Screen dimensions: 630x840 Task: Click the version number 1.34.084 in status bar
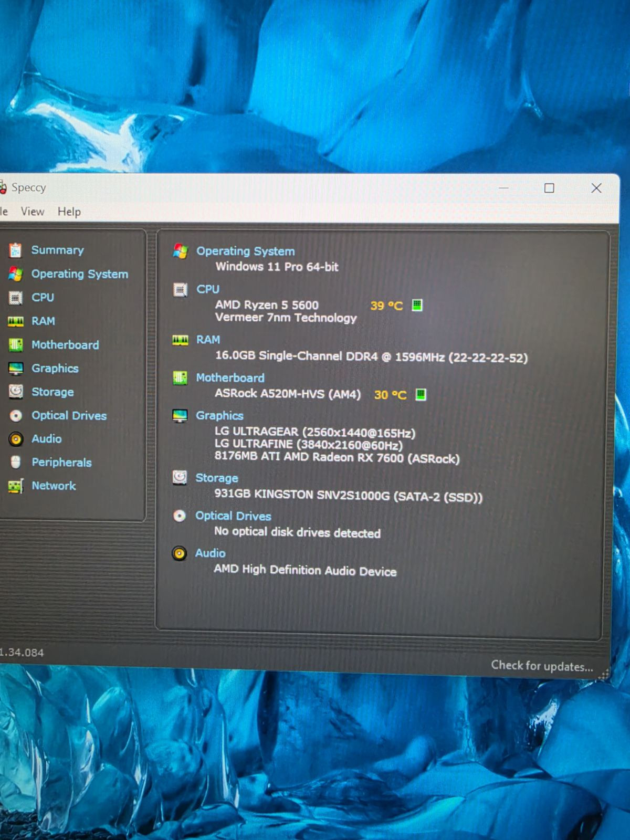point(22,653)
